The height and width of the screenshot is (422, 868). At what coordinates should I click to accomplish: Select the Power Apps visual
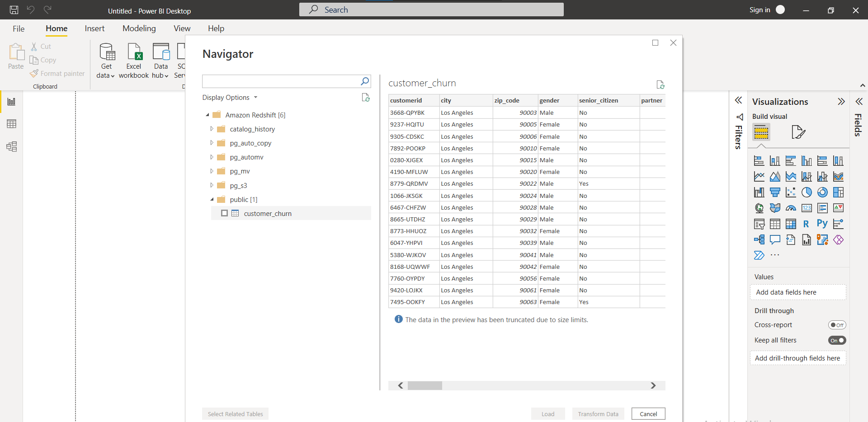click(x=838, y=239)
